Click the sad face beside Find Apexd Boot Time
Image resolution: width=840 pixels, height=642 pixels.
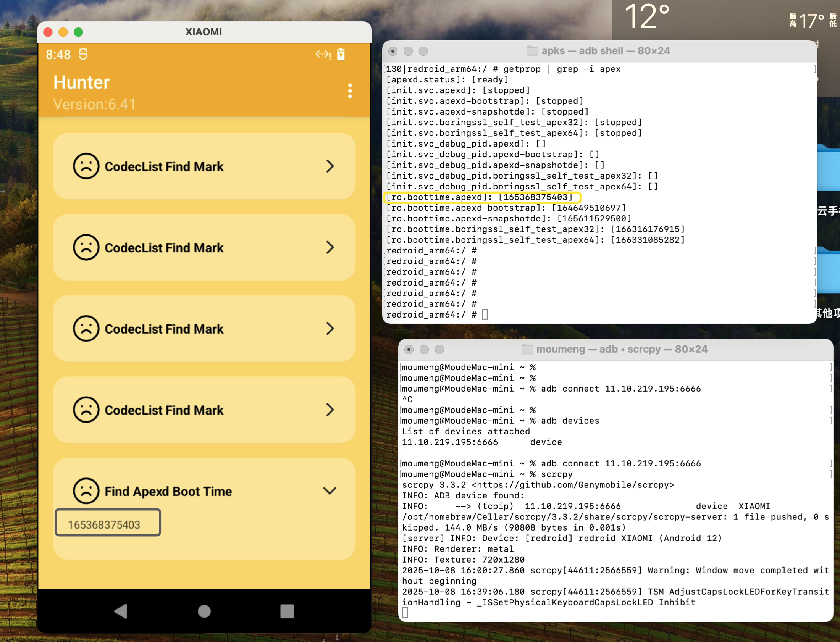[86, 491]
